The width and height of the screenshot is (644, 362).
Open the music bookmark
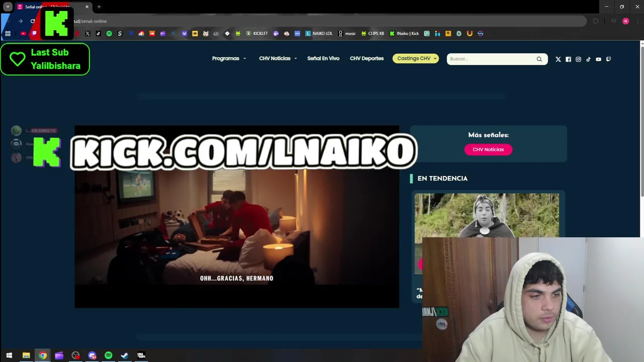[x=347, y=34]
